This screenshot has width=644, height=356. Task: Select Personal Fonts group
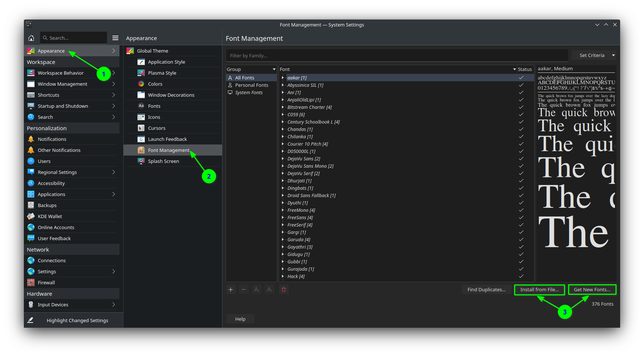coord(251,85)
